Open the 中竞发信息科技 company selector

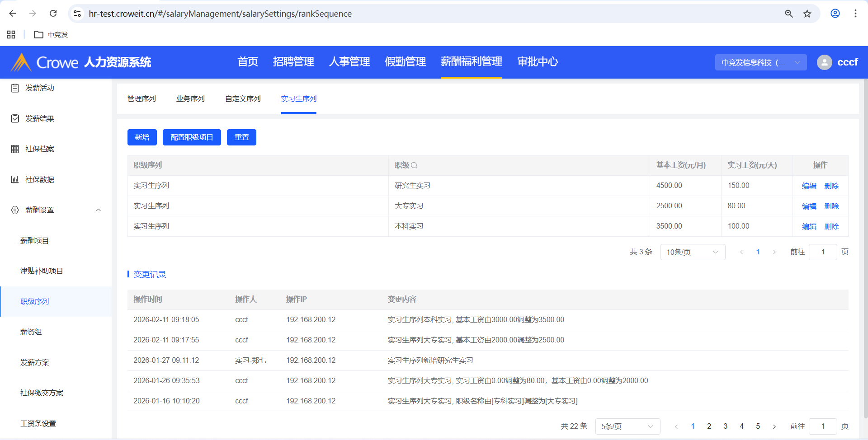tap(760, 62)
